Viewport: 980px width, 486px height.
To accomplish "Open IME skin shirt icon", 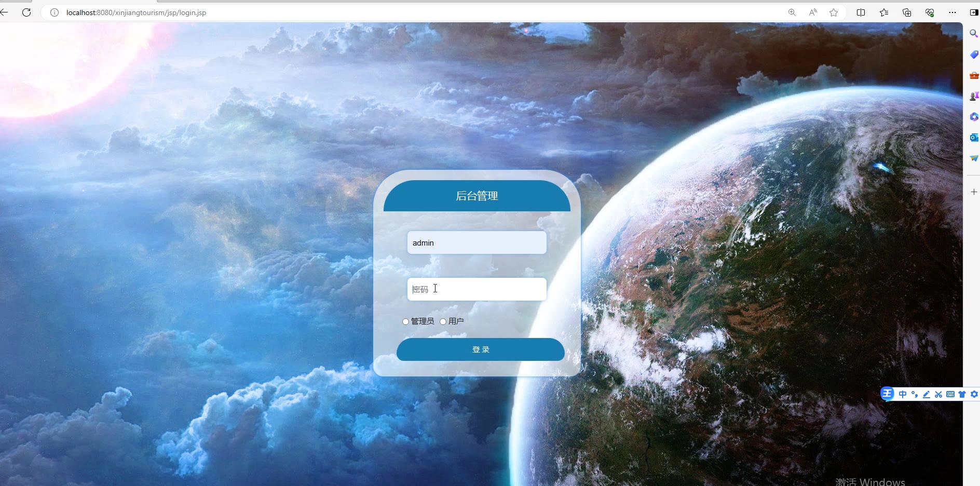I will tap(962, 394).
